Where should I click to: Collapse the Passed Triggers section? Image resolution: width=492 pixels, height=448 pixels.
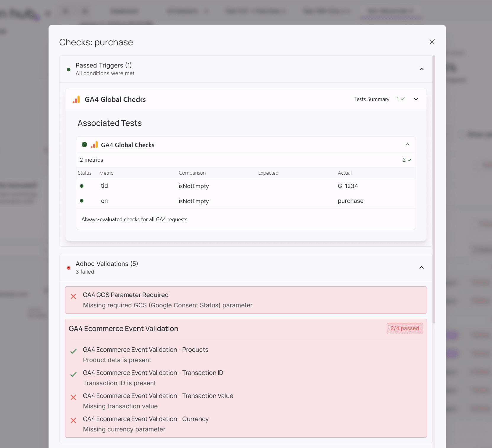coord(422,69)
